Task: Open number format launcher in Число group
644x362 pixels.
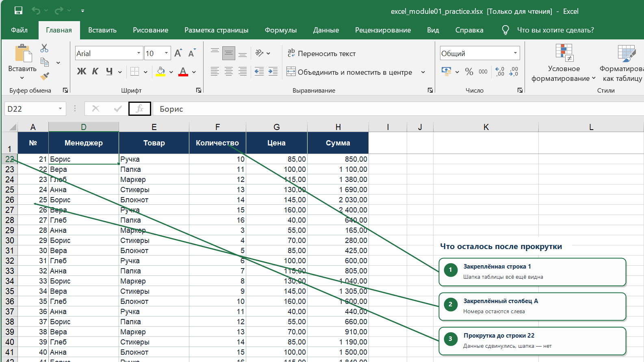Action: point(520,90)
